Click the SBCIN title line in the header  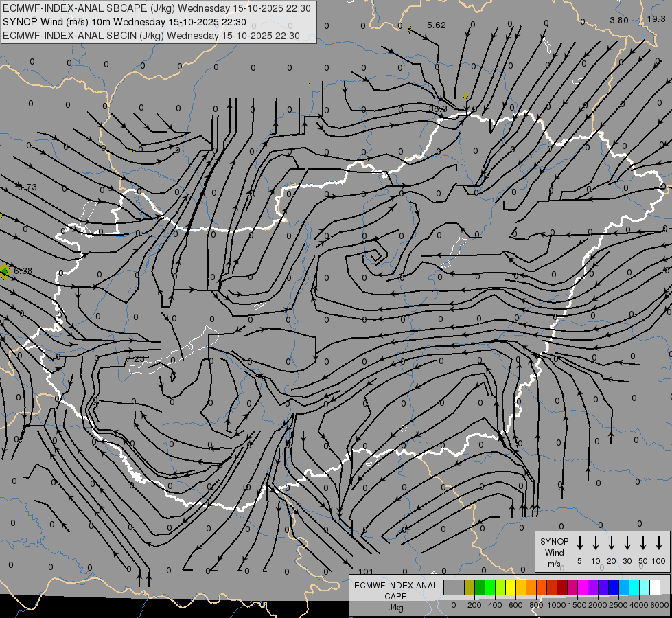(151, 36)
